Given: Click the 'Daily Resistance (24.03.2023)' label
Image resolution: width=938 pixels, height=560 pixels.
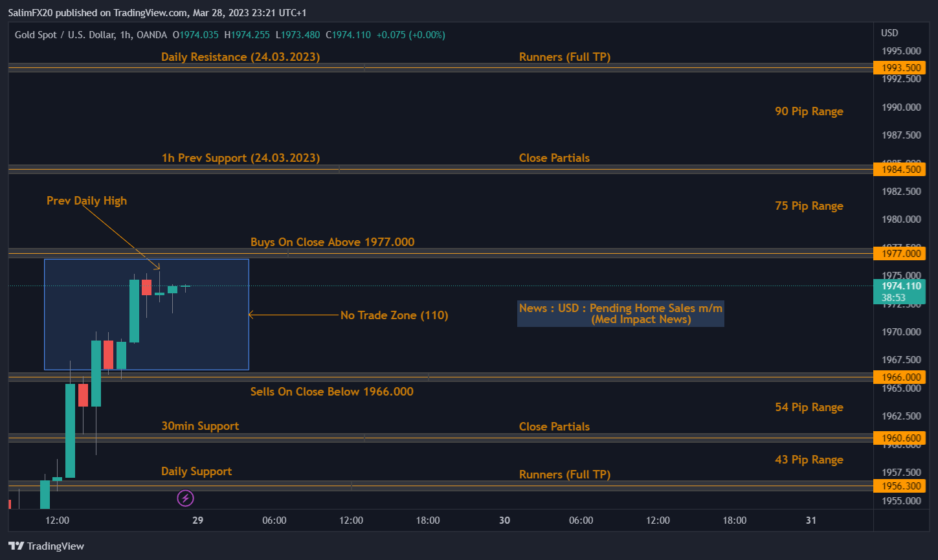Looking at the screenshot, I should pyautogui.click(x=240, y=57).
